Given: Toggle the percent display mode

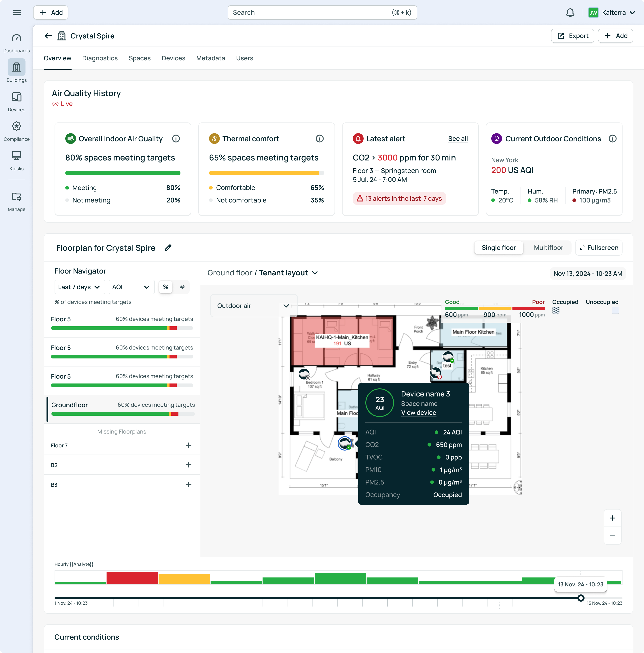Looking at the screenshot, I should tap(165, 287).
